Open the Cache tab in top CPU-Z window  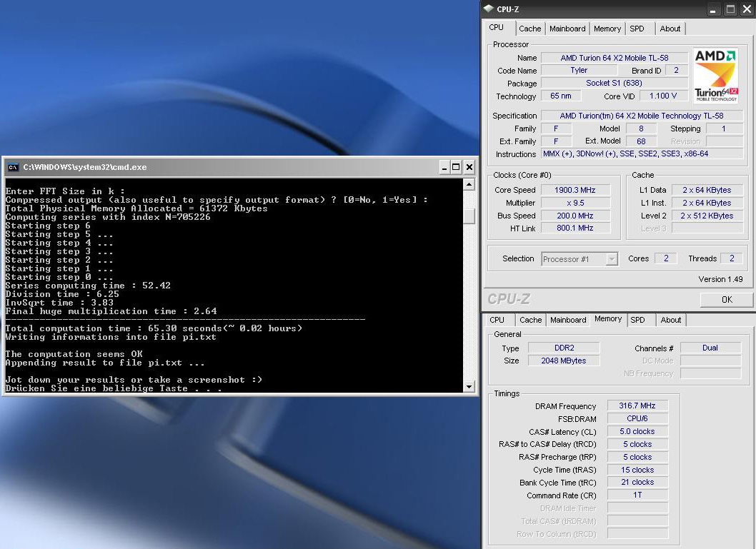530,29
